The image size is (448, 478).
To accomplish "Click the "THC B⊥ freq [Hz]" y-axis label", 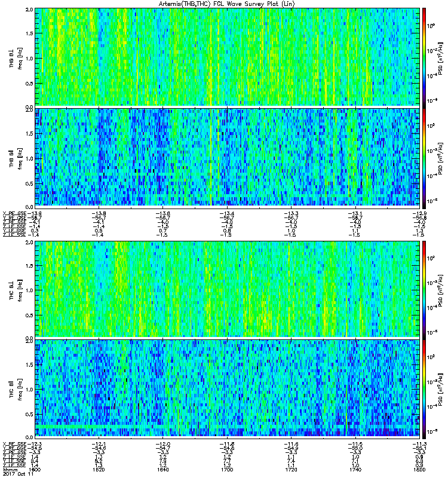I will 16,290.
